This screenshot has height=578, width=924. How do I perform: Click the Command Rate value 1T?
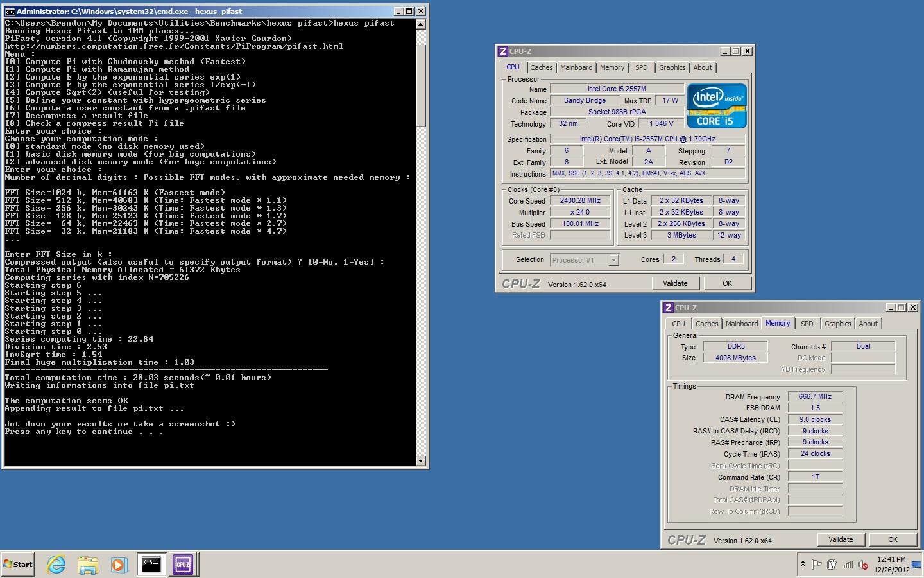tap(815, 477)
